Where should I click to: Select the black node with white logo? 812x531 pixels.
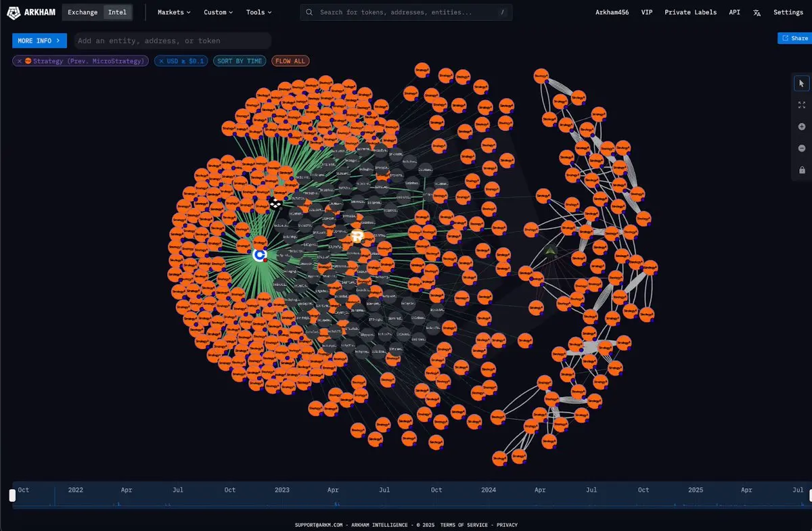click(275, 204)
